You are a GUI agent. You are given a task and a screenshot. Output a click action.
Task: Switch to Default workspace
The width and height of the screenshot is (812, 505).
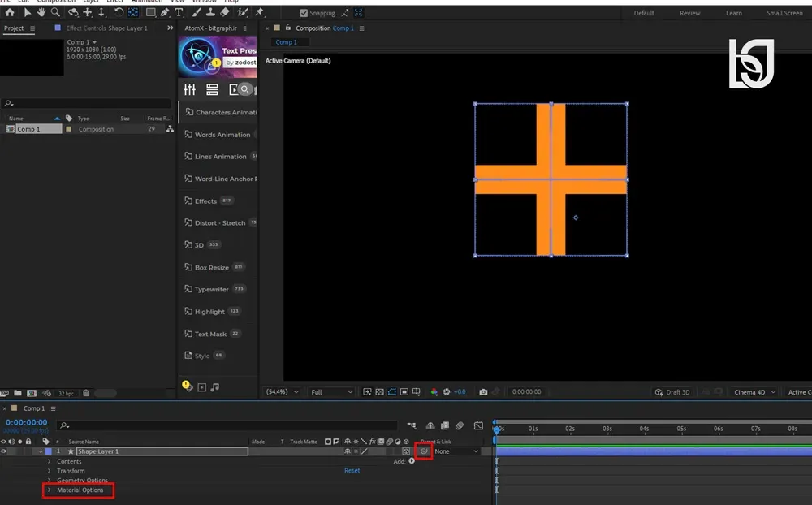[x=644, y=13]
